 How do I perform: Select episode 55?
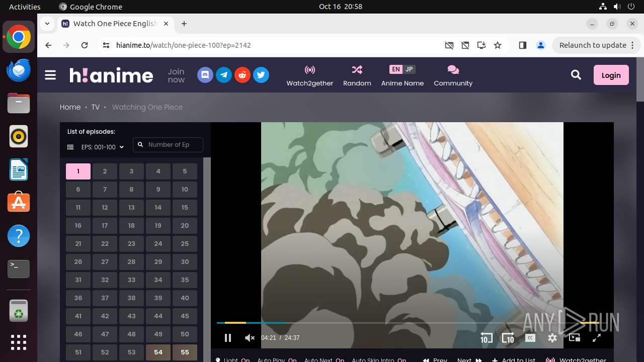click(x=185, y=352)
